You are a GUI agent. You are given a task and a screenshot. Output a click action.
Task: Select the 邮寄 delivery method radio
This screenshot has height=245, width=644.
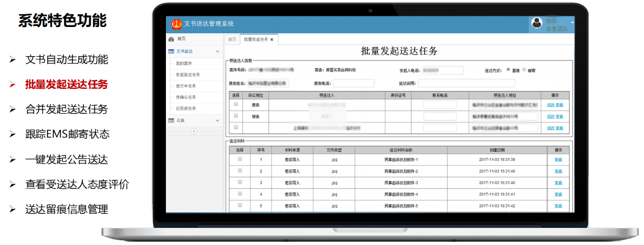524,69
